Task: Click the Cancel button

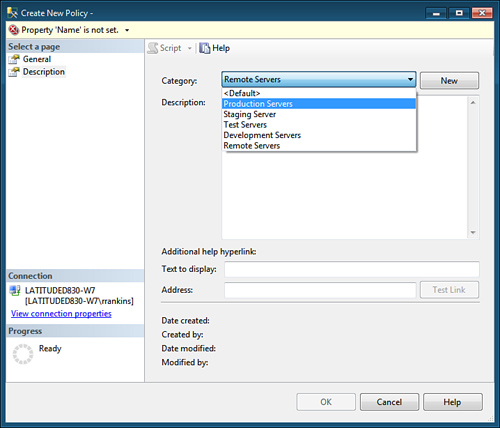Action: tap(389, 402)
